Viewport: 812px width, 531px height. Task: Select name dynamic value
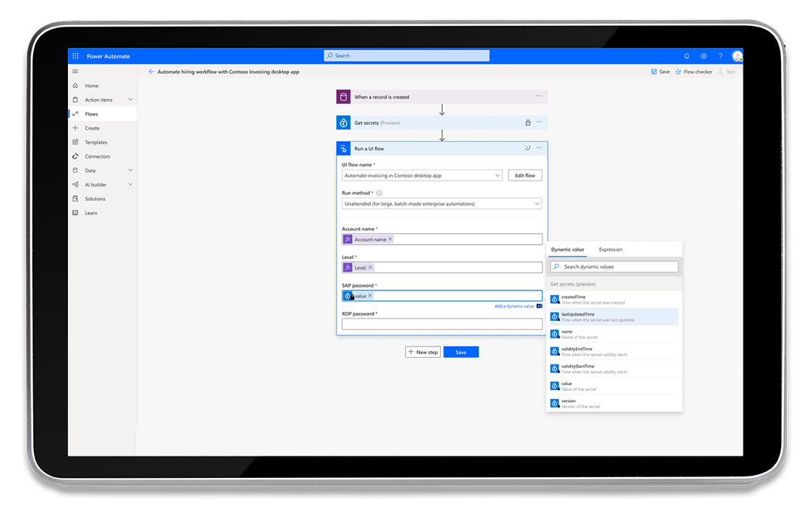614,334
